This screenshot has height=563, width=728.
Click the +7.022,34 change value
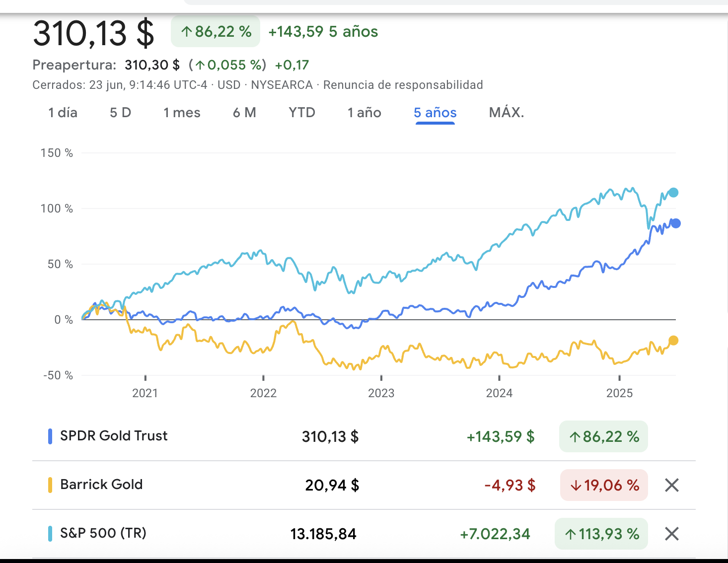(x=495, y=534)
